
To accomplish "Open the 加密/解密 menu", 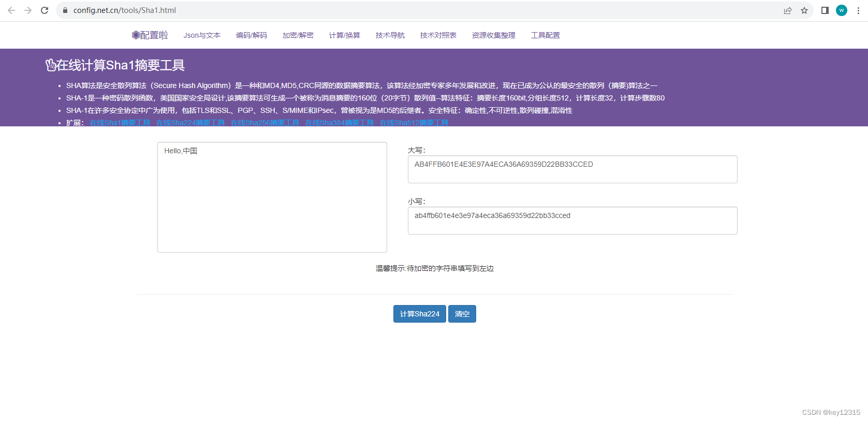I will [x=298, y=35].
